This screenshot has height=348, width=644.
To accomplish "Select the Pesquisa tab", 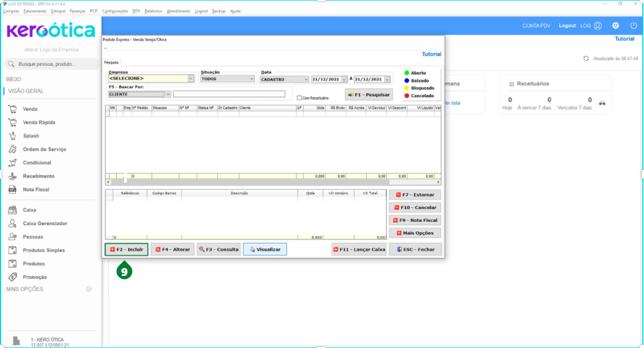I will point(111,63).
